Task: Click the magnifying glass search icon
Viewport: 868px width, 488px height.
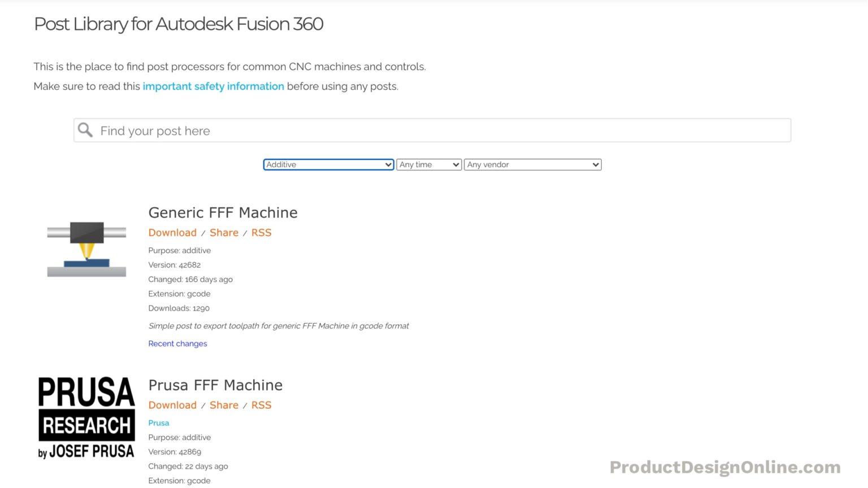Action: pyautogui.click(x=85, y=130)
